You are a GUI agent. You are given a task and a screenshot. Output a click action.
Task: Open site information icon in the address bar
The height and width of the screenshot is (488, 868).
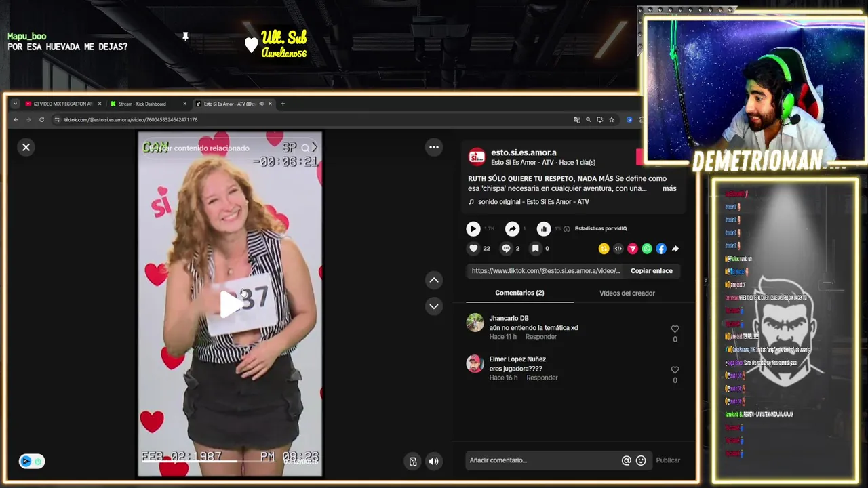(57, 119)
